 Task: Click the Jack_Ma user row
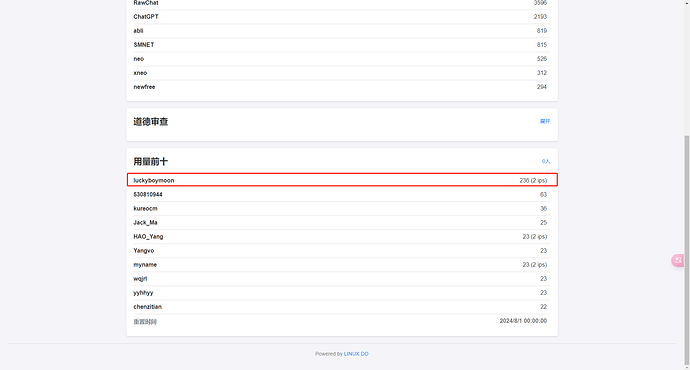point(342,223)
